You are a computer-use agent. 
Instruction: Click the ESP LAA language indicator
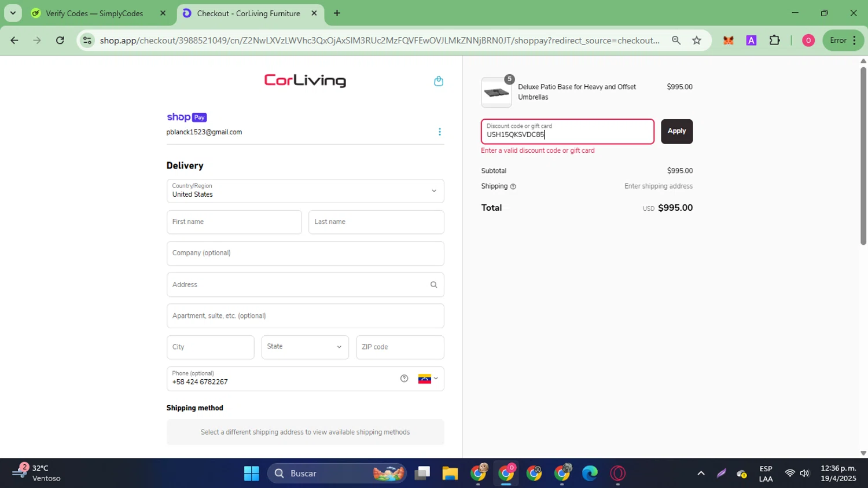[x=766, y=474]
